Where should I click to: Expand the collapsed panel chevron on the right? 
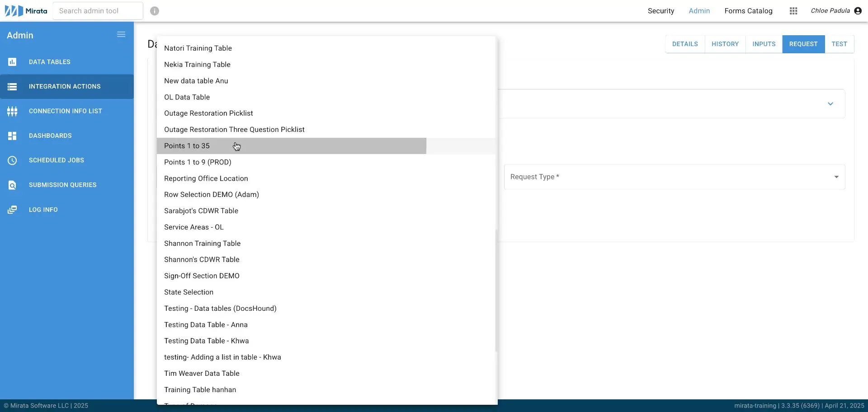(x=831, y=103)
